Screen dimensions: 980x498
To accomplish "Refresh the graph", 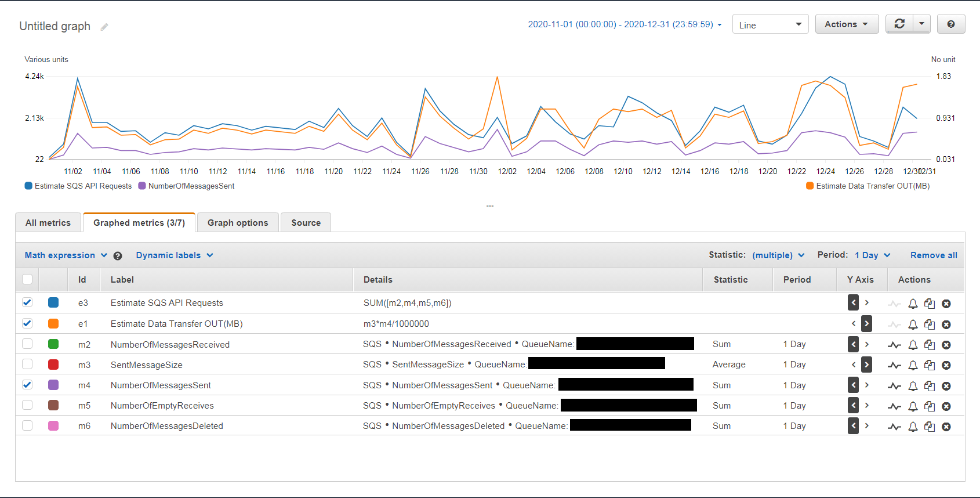I will (x=899, y=24).
